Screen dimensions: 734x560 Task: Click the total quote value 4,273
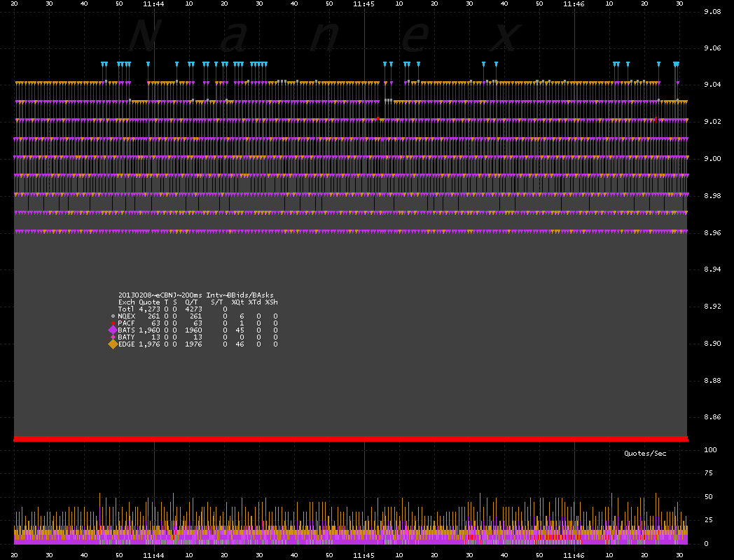[x=149, y=309]
